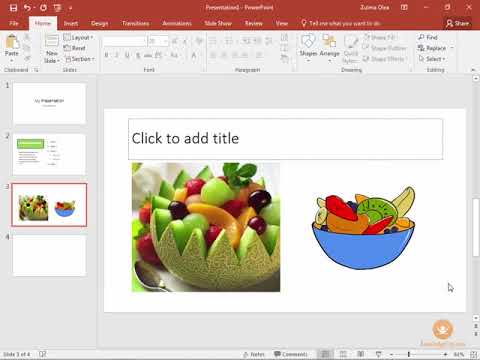Open the Select dropdown
Screen dimensions: 480x360
(432, 59)
